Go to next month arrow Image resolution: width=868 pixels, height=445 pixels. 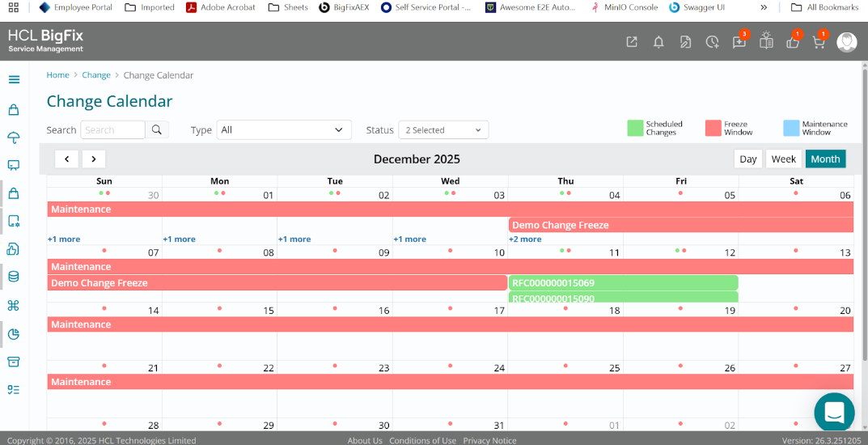[x=94, y=159]
